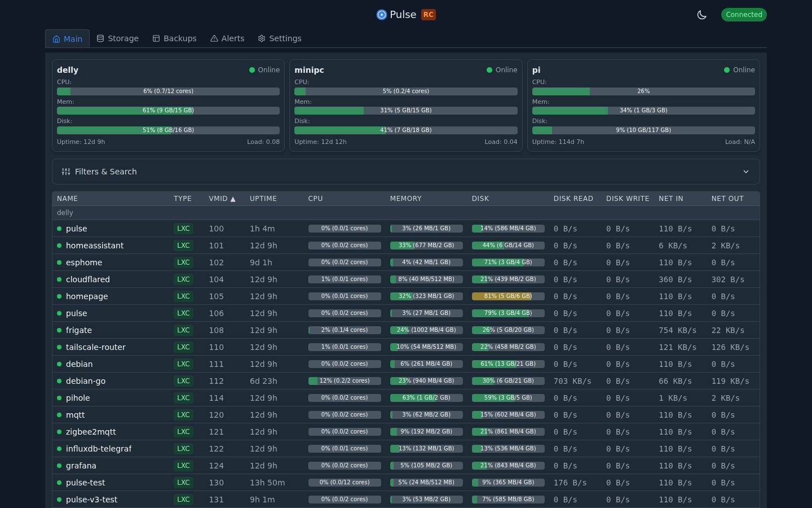Click the debian-go guest name
This screenshot has width=812, height=508.
[86, 381]
